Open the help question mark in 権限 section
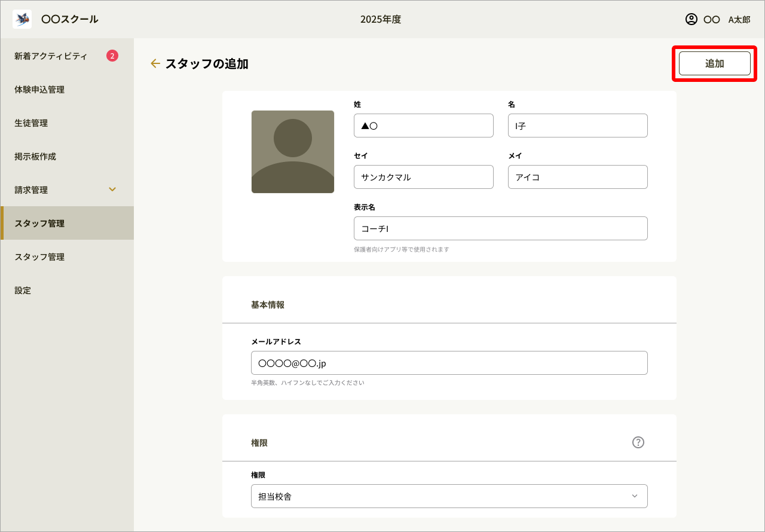This screenshot has height=532, width=765. [638, 442]
